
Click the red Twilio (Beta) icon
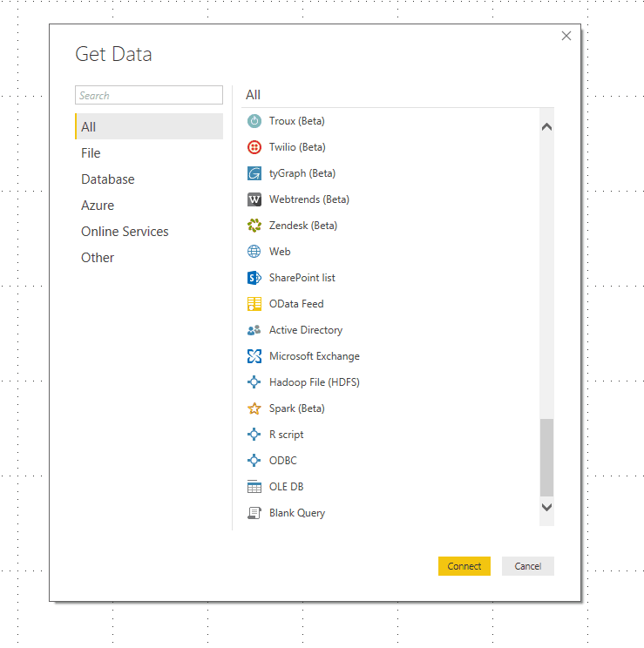tap(254, 147)
